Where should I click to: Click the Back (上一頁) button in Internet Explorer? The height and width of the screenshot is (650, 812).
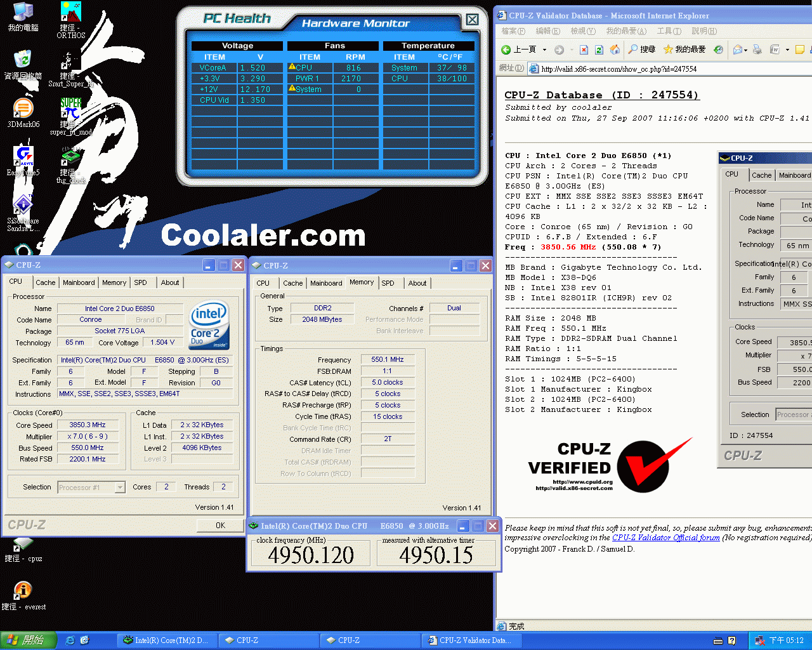pyautogui.click(x=520, y=50)
